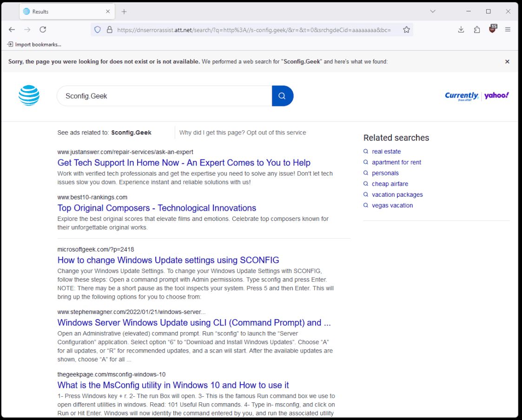
Task: Dismiss the sorry-page notification banner
Action: [507, 61]
